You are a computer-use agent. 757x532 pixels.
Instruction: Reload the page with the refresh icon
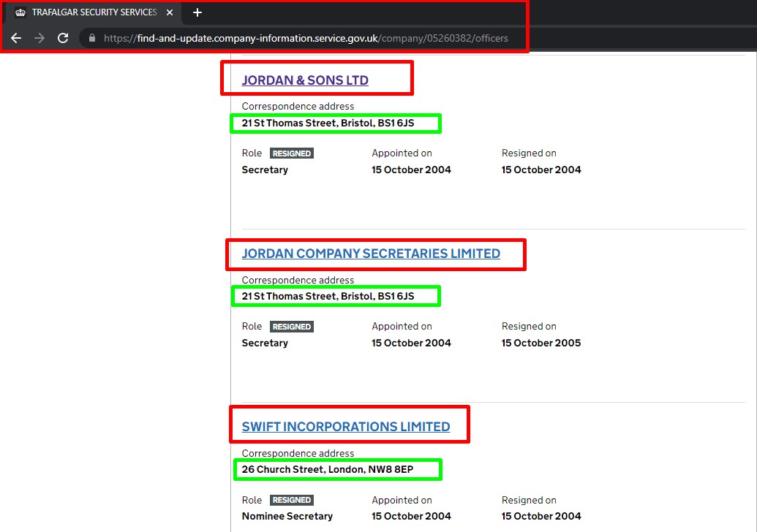[63, 38]
